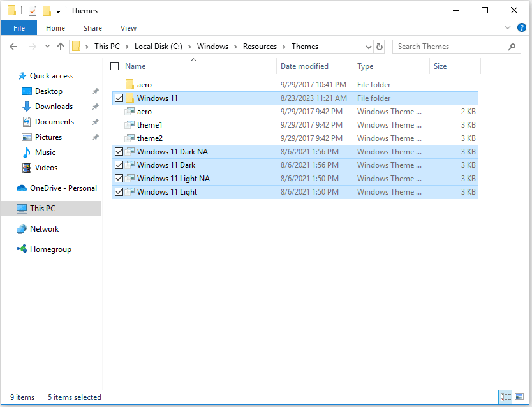Image resolution: width=532 pixels, height=407 pixels.
Task: Unpin Documents using its pin icon
Action: [x=95, y=122]
